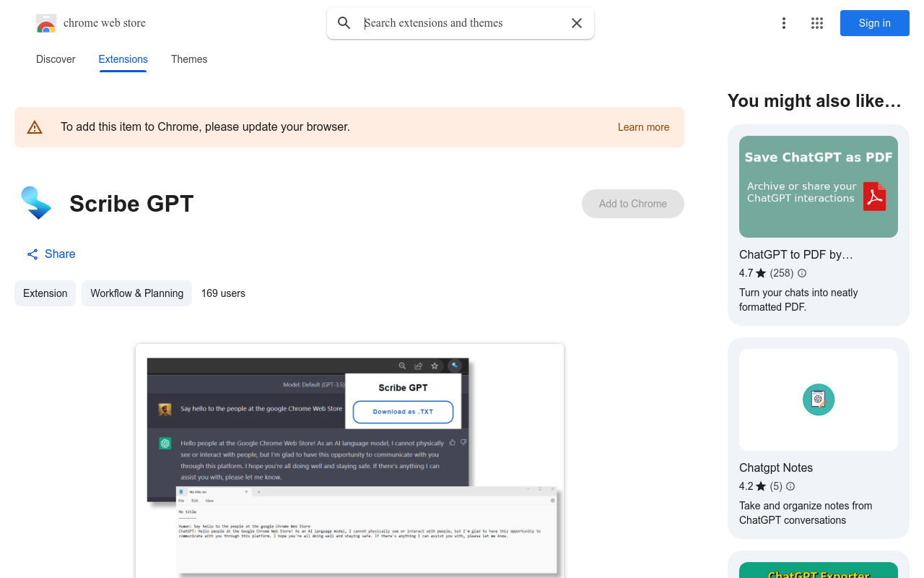The image size is (924, 578).
Task: Click the info icon next to (5) rating
Action: pos(790,486)
